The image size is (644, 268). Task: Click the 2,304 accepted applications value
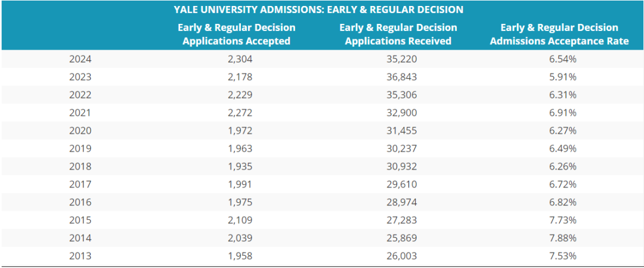(236, 59)
